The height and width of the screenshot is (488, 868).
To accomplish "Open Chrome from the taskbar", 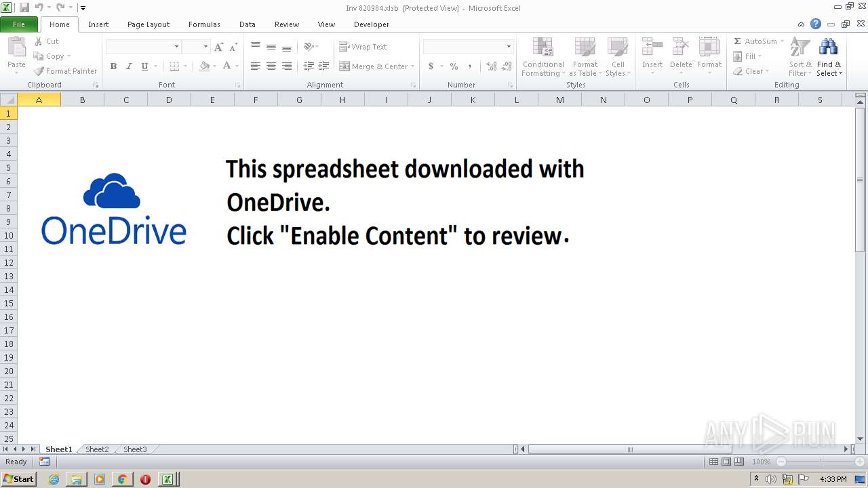I will (x=122, y=479).
